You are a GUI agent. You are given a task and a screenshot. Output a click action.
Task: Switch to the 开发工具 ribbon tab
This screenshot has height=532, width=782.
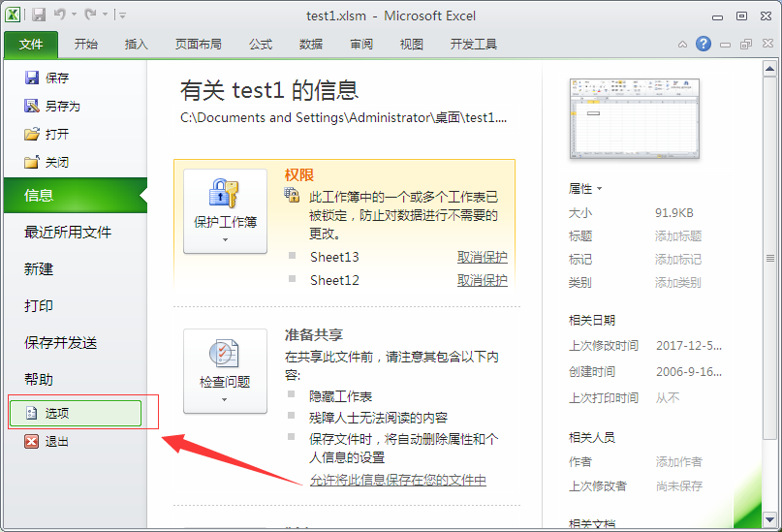pyautogui.click(x=473, y=45)
